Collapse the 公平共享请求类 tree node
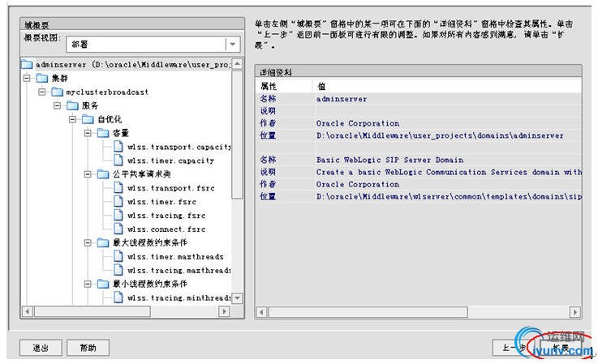598x364 pixels. point(88,174)
